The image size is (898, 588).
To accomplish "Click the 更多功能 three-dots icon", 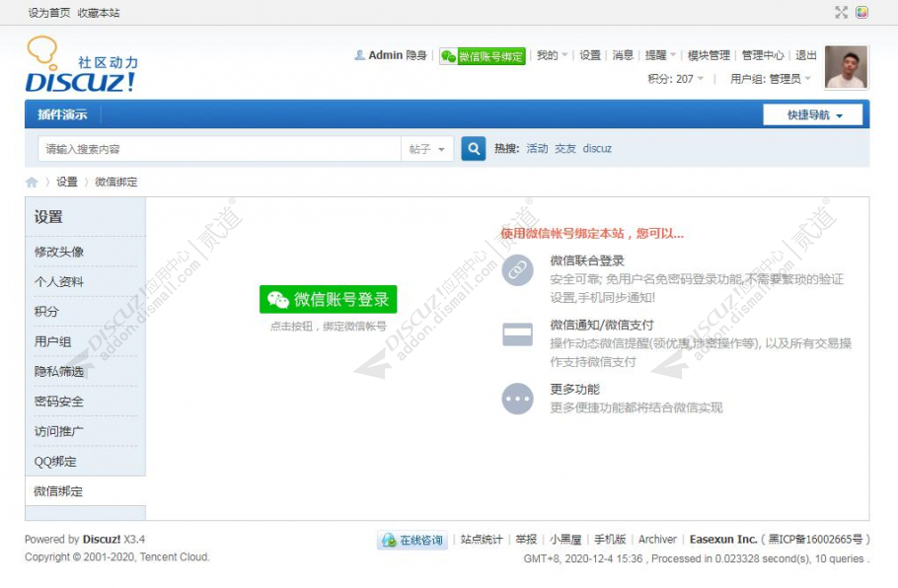I will click(x=518, y=399).
